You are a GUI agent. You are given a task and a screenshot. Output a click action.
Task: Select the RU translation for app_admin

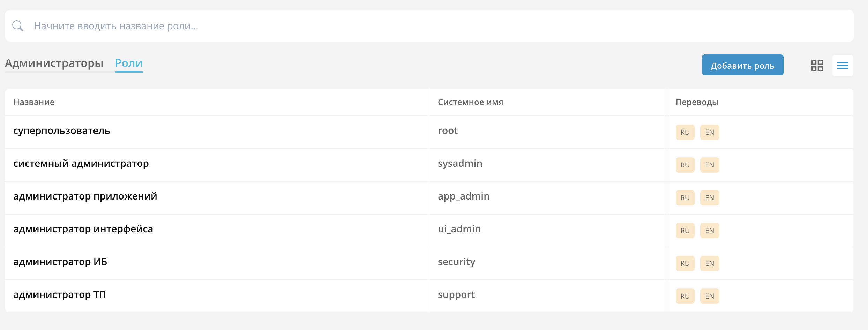[685, 198]
